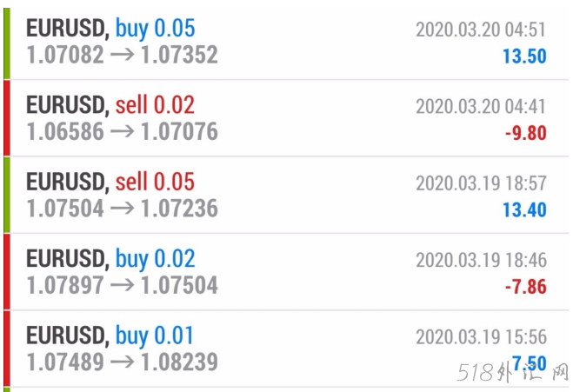Click the price range 1.06586 → 1.07076
Screen dimensions: 573x392
(x=122, y=132)
